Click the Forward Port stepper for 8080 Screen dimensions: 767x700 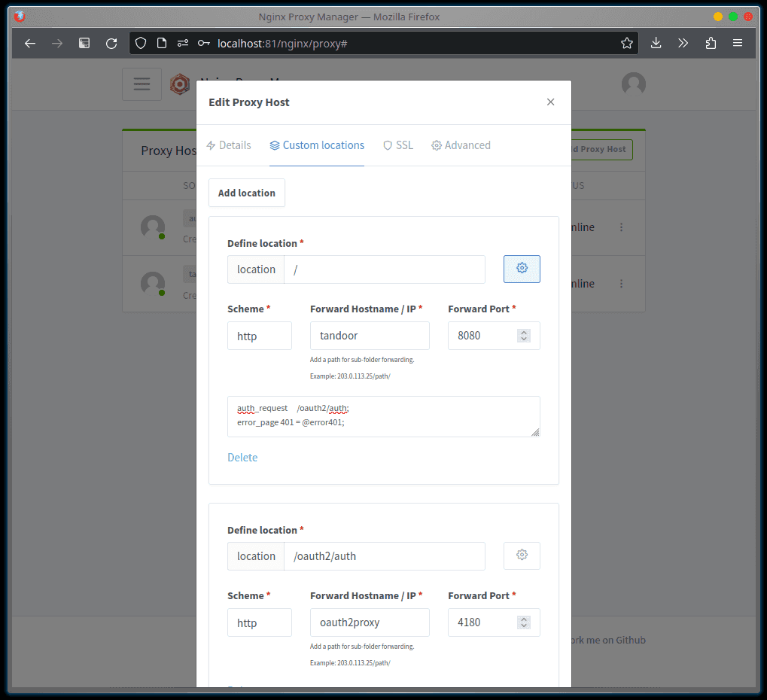point(524,336)
